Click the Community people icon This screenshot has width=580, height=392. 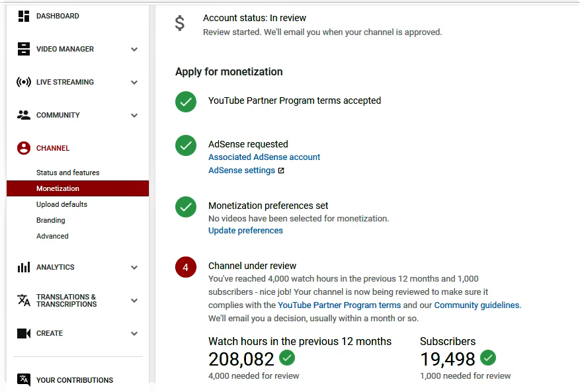pyautogui.click(x=24, y=115)
